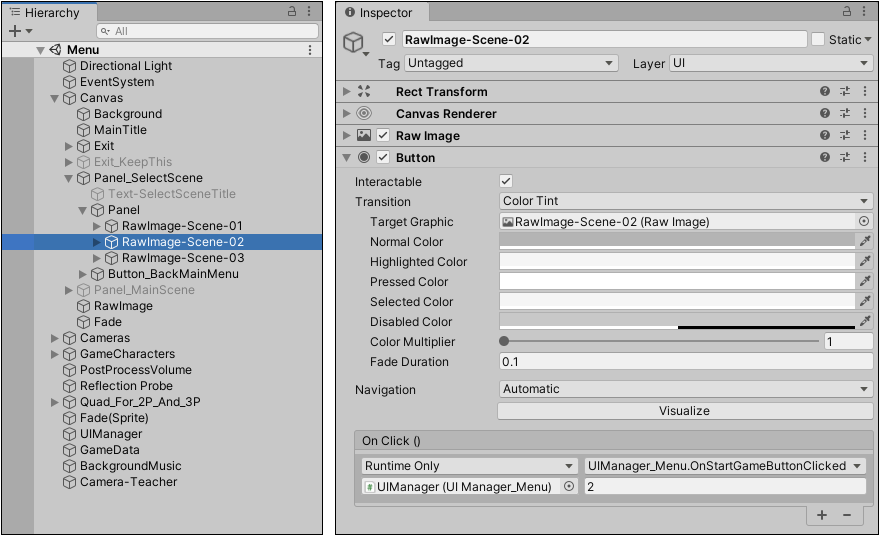Collapse the Canvas tree item arrow
Image resolution: width=880 pixels, height=536 pixels.
point(55,98)
